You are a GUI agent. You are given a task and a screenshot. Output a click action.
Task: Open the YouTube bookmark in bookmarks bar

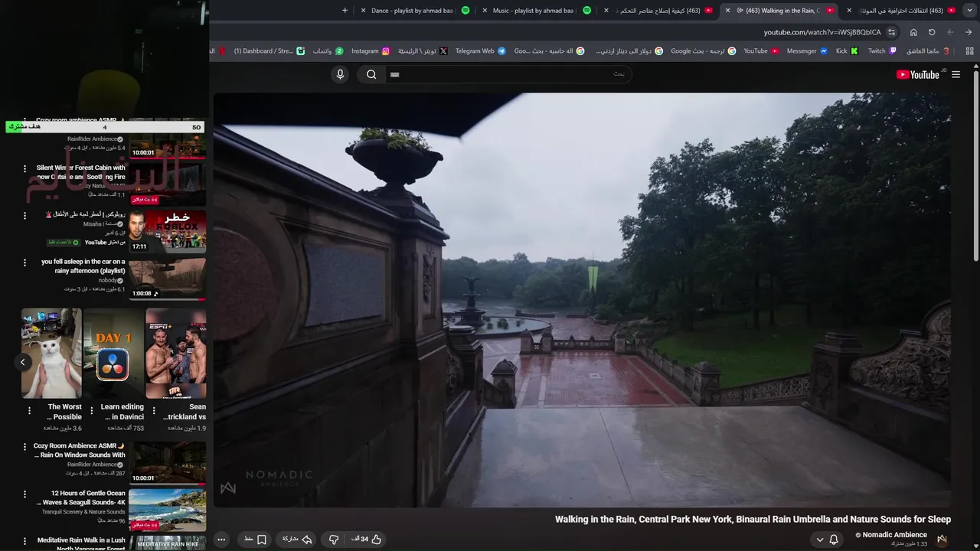(x=760, y=51)
